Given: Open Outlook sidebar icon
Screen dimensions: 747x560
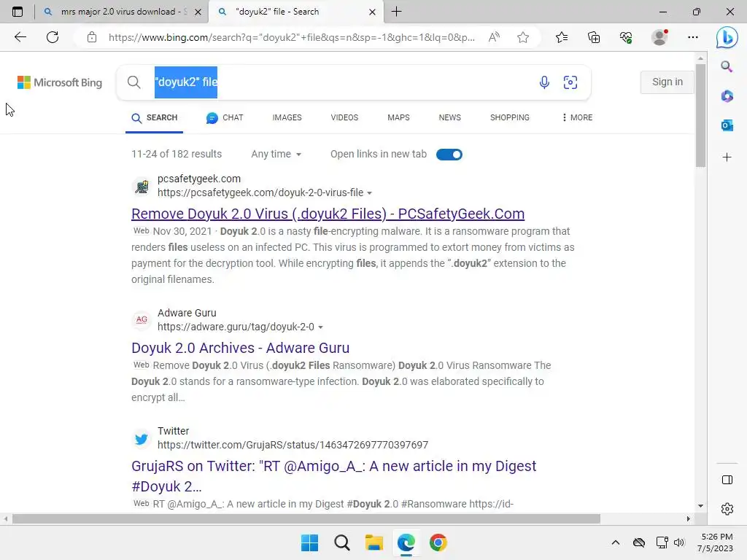Looking at the screenshot, I should [x=727, y=125].
